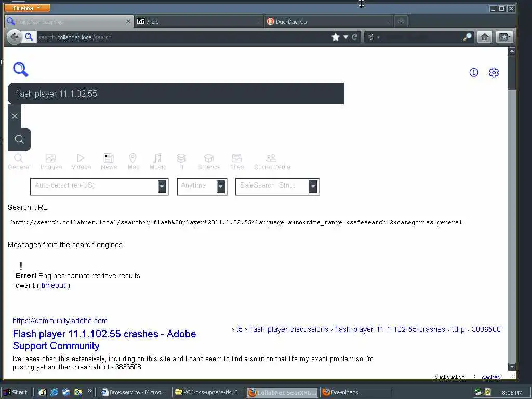The width and height of the screenshot is (532, 399).
Task: Select the Social Media search category
Action: (x=272, y=162)
